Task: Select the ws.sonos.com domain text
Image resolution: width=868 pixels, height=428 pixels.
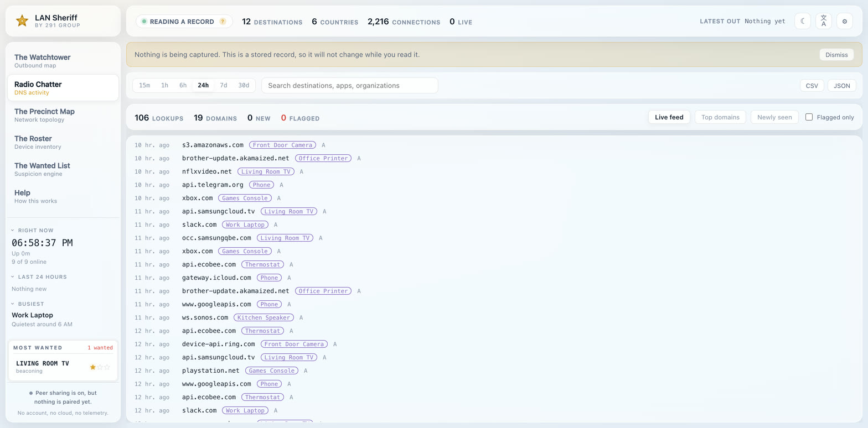Action: pos(205,317)
